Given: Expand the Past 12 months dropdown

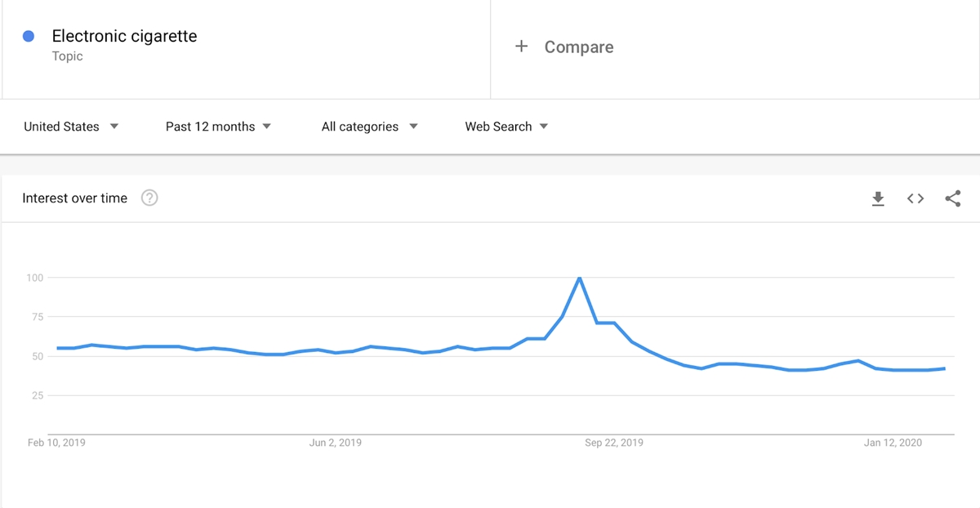Looking at the screenshot, I should point(218,127).
